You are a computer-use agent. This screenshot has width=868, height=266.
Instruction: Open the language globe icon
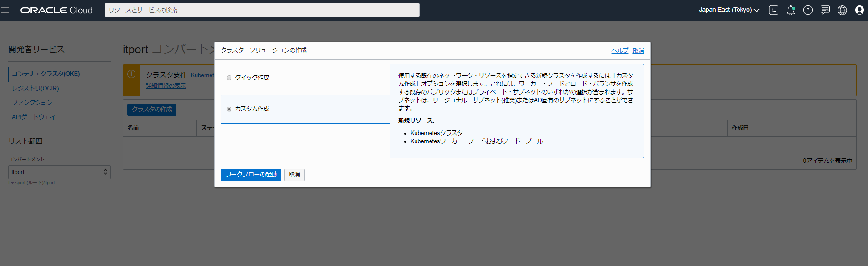tap(842, 10)
